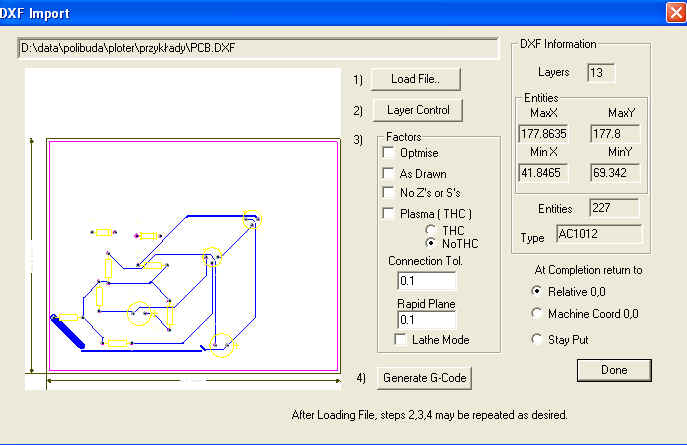Viewport: 687px width, 445px height.
Task: Click the Type field AC1012
Action: point(599,234)
